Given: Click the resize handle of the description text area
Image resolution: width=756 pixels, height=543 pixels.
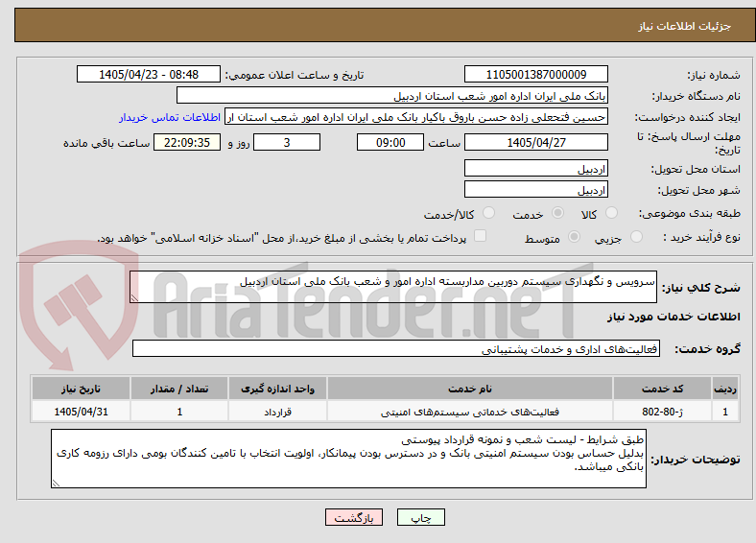Looking at the screenshot, I should (x=134, y=298).
